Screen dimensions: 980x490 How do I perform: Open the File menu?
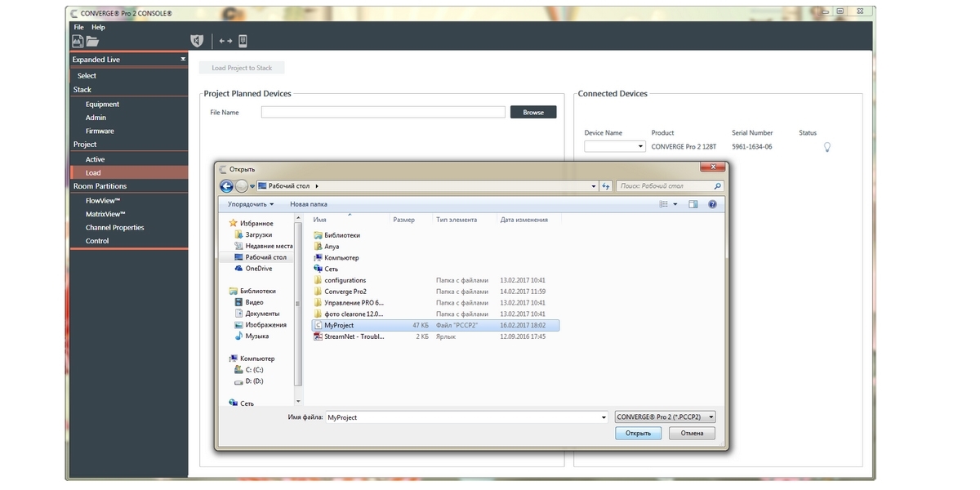point(78,27)
